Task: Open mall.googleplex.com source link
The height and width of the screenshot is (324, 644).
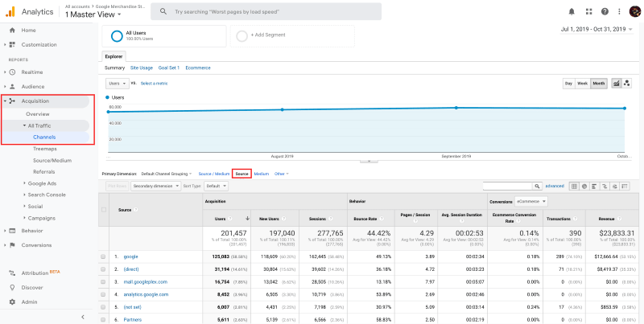Action: click(x=146, y=282)
